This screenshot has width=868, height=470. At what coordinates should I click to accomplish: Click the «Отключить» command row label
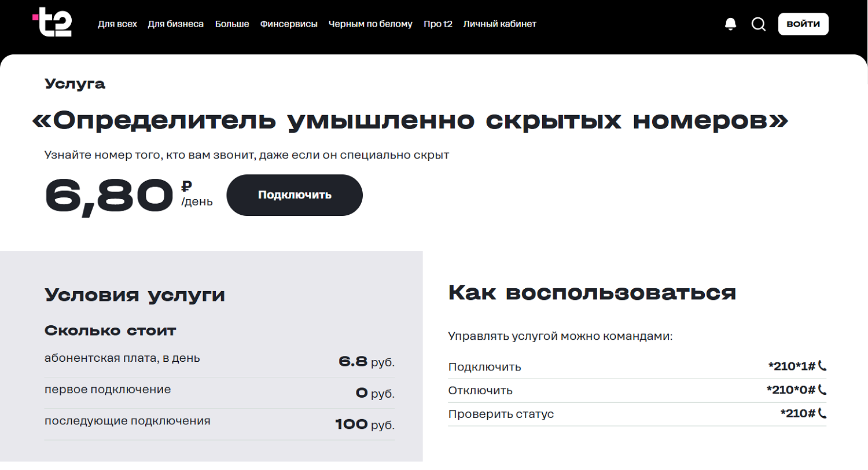[480, 391]
